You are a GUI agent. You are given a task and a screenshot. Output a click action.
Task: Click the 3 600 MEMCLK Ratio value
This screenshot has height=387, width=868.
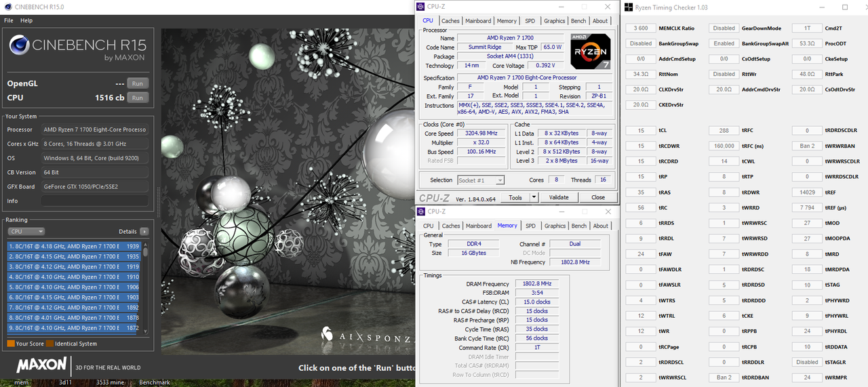tap(640, 28)
